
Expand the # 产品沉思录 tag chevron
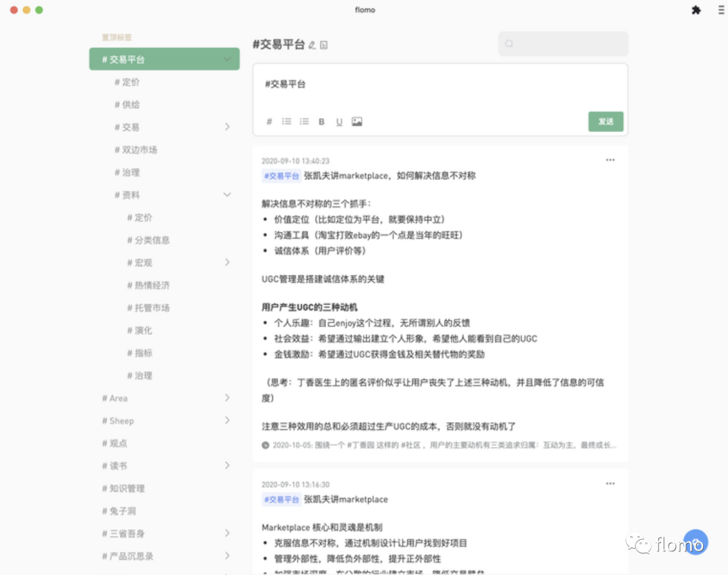coord(227,555)
